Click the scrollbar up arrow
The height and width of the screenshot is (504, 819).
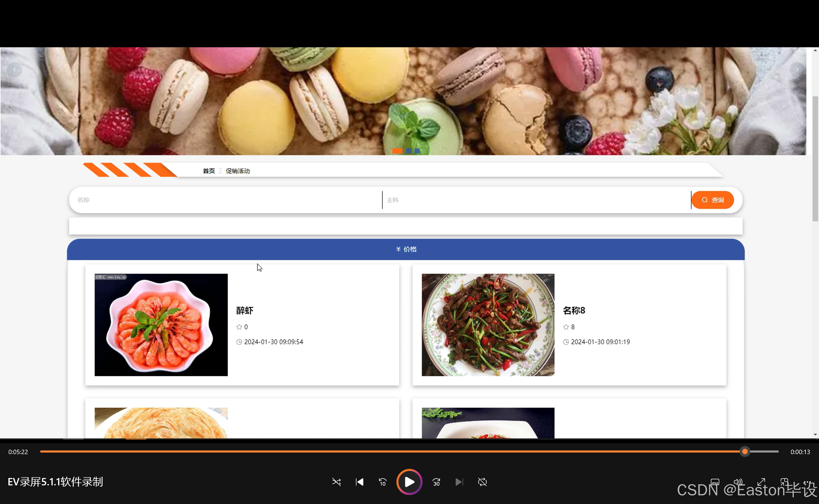coord(815,50)
